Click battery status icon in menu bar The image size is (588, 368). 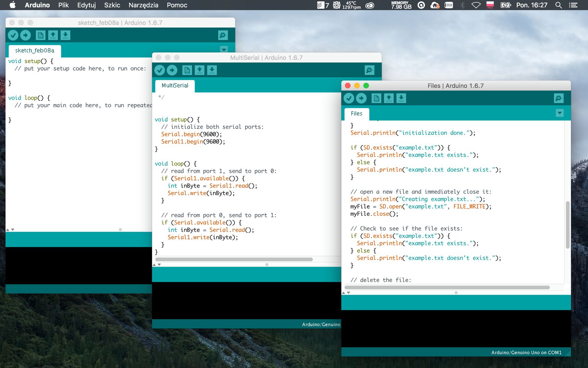pyautogui.click(x=506, y=5)
